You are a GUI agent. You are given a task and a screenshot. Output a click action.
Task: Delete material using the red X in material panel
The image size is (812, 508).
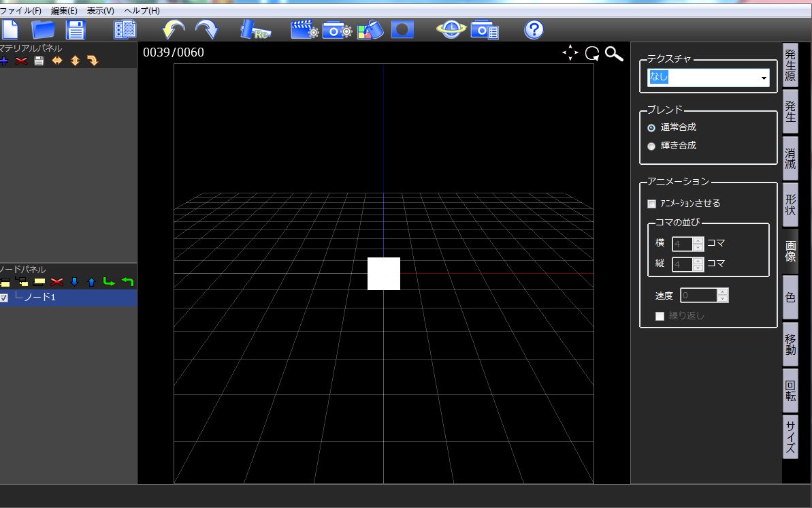click(x=21, y=61)
